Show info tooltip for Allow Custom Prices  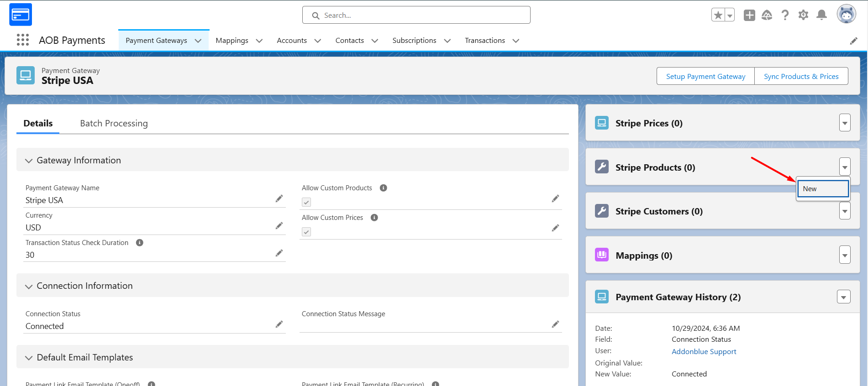pos(374,218)
